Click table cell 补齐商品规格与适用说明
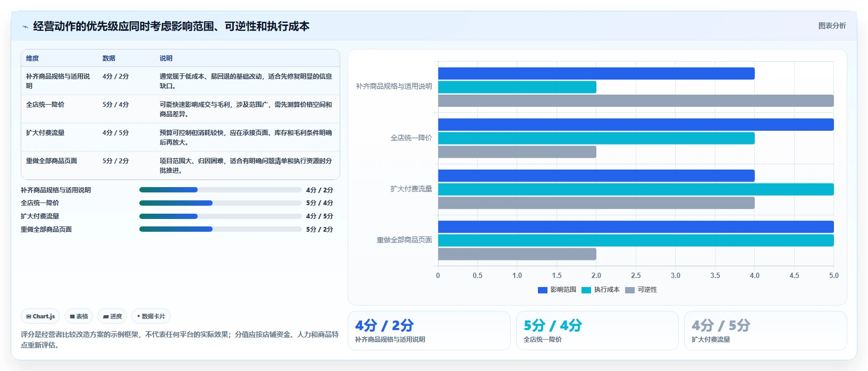The image size is (868, 371). (x=58, y=81)
